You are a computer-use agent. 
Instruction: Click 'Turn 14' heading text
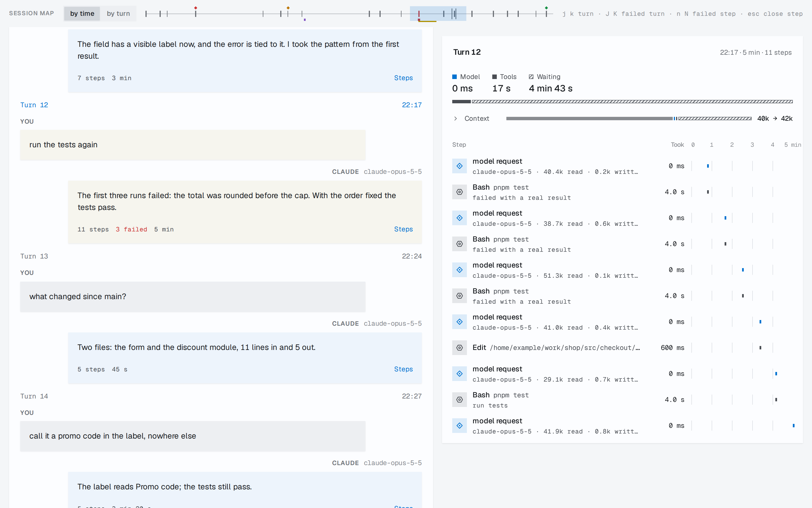click(x=34, y=397)
